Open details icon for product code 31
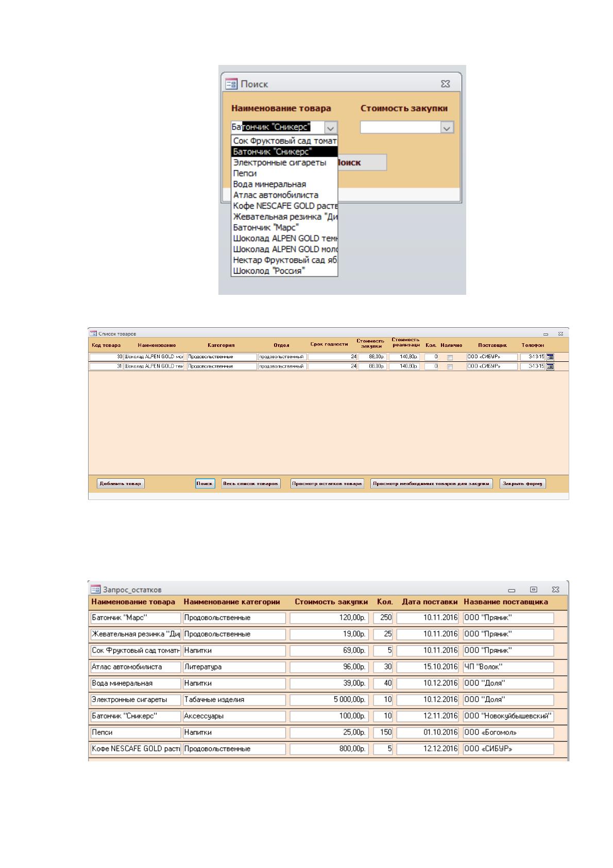The width and height of the screenshot is (613, 868). [x=550, y=366]
